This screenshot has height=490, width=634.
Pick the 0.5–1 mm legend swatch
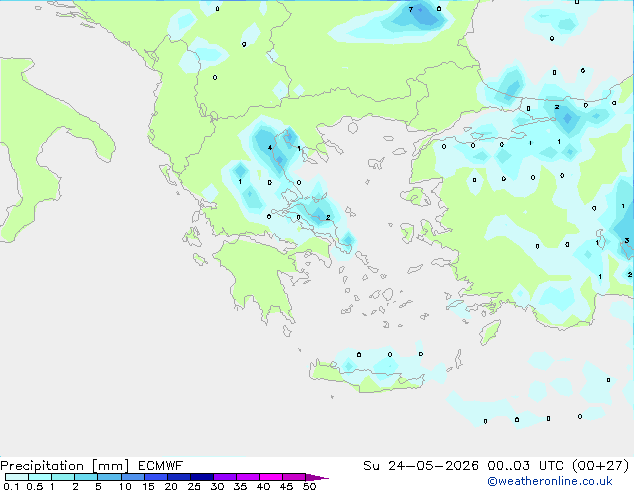pyautogui.click(x=40, y=477)
